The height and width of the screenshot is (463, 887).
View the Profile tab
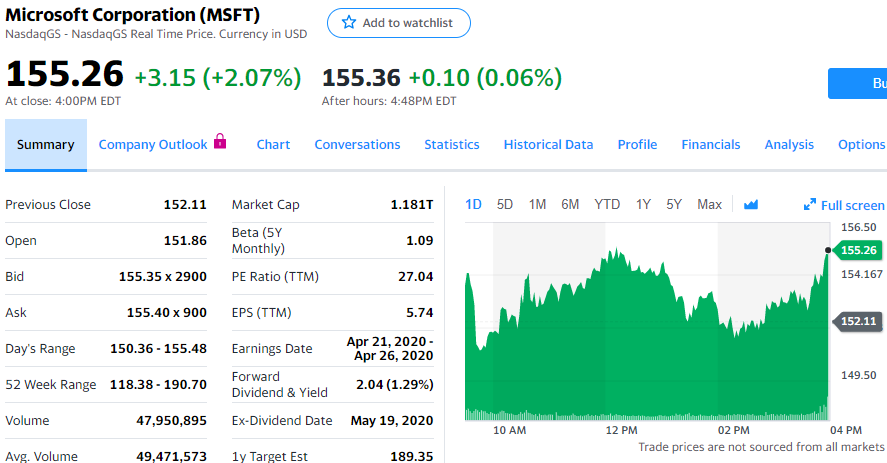[x=637, y=145]
